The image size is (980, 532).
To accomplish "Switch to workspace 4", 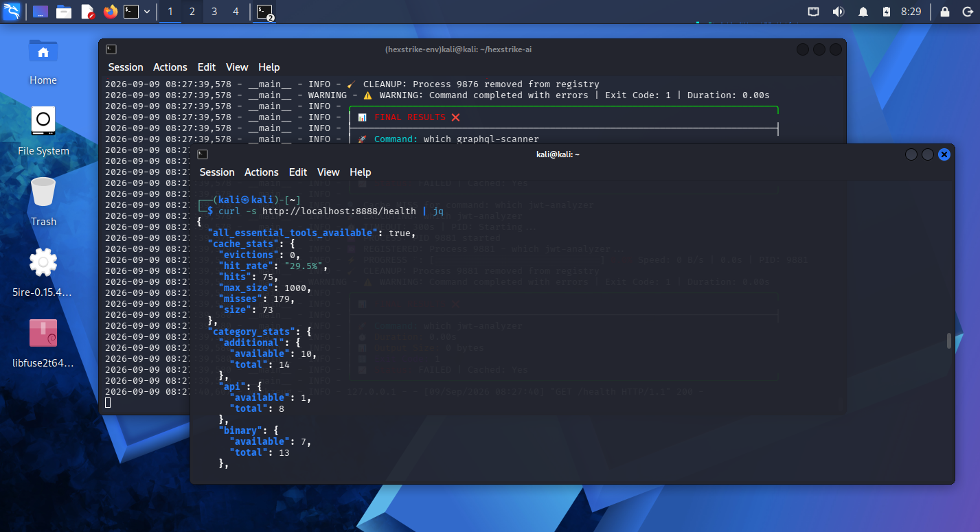I will point(236,12).
